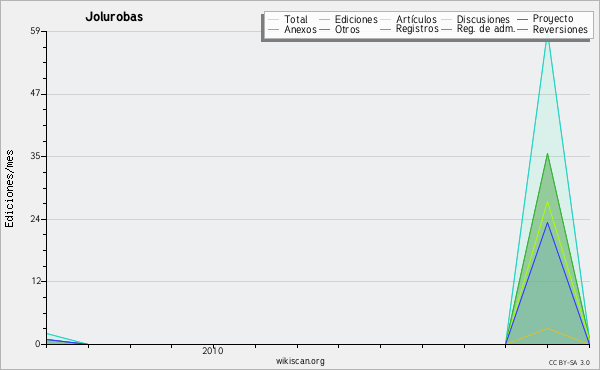This screenshot has width=600, height=370.
Task: Click the y-axis value 47
Action: [x=35, y=94]
